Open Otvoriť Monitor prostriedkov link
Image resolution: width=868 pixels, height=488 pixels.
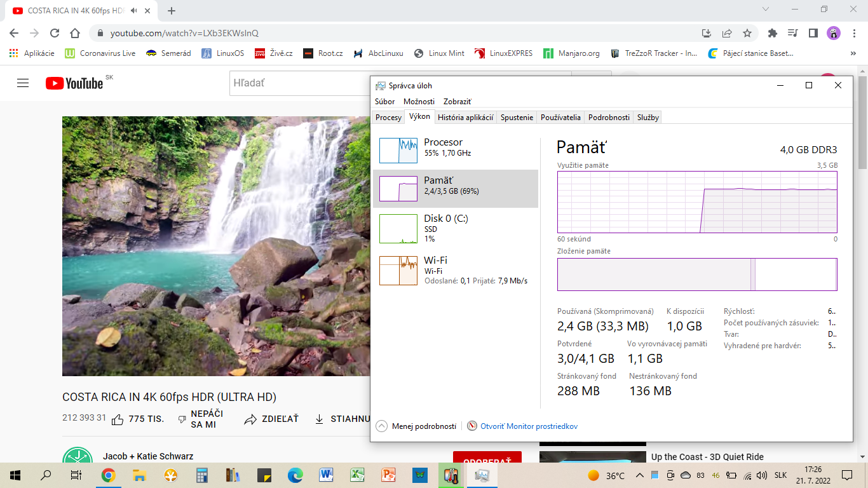529,426
